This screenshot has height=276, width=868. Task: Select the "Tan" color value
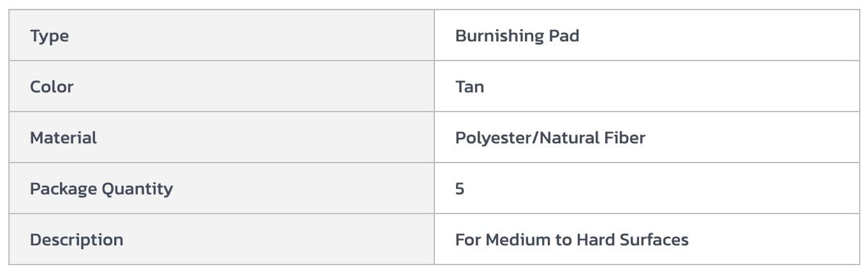(469, 87)
